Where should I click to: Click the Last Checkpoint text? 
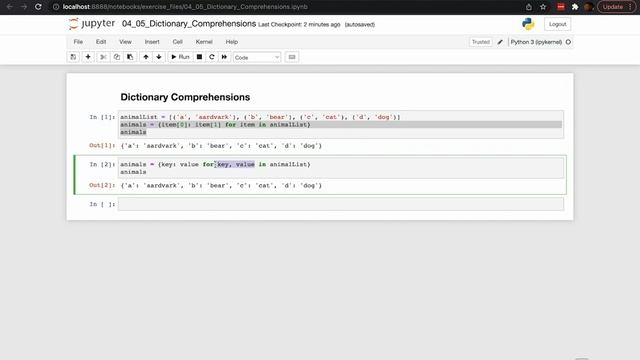point(299,24)
